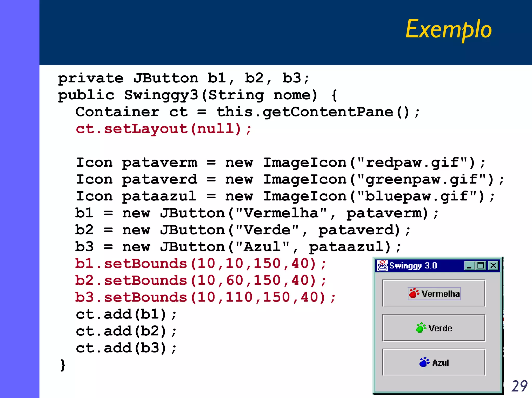Click the line 'b2.setBounds(10,60,150,40);'
The image size is (532, 398).
click(x=201, y=281)
